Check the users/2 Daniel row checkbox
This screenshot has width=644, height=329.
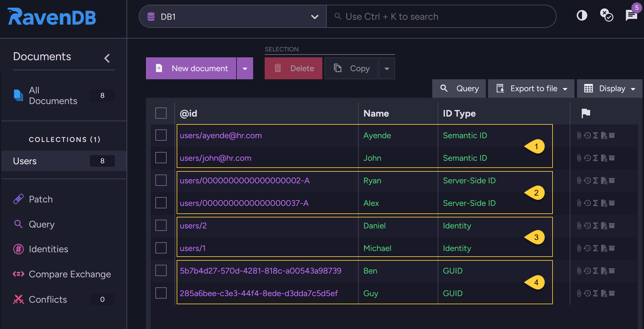pyautogui.click(x=161, y=225)
